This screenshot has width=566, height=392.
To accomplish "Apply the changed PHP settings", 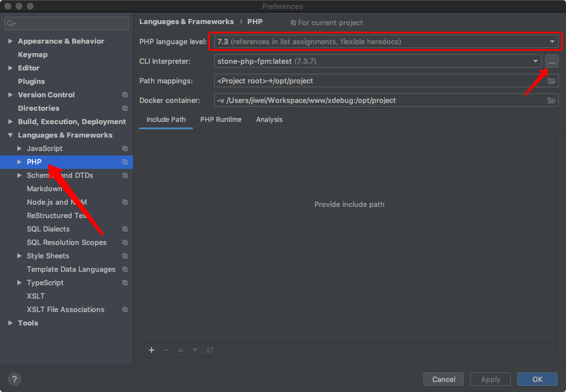I will pos(490,379).
